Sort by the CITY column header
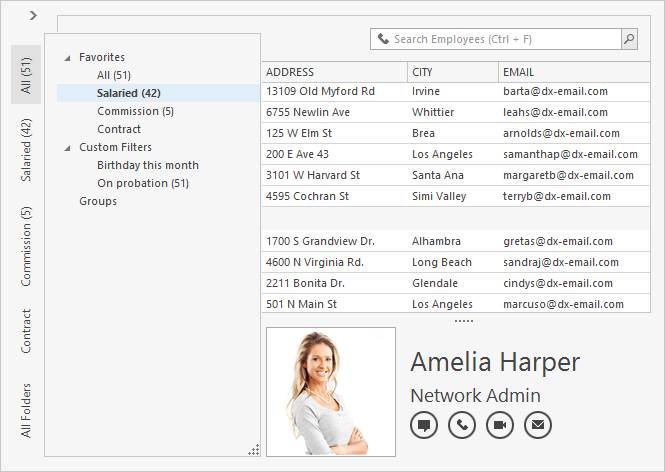 pyautogui.click(x=451, y=72)
